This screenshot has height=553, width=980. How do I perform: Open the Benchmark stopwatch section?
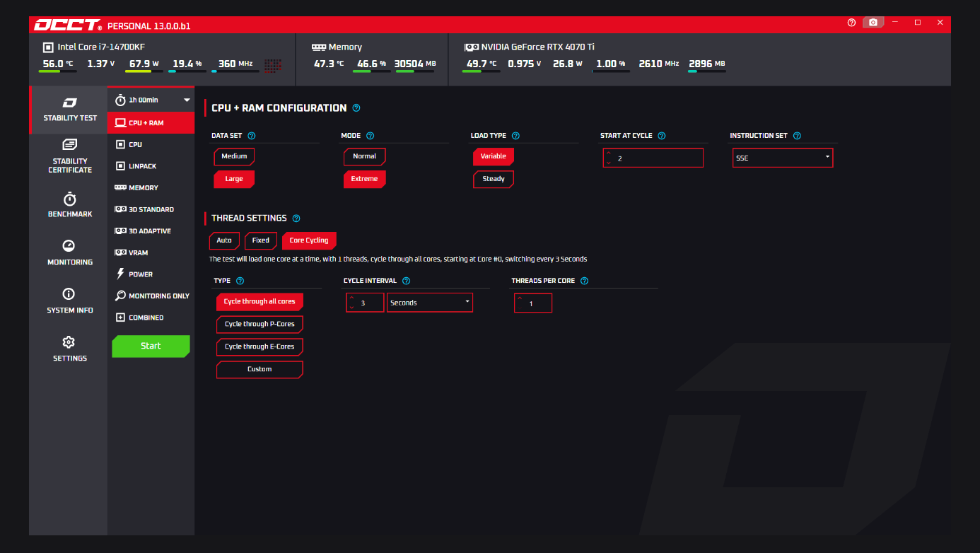69,205
